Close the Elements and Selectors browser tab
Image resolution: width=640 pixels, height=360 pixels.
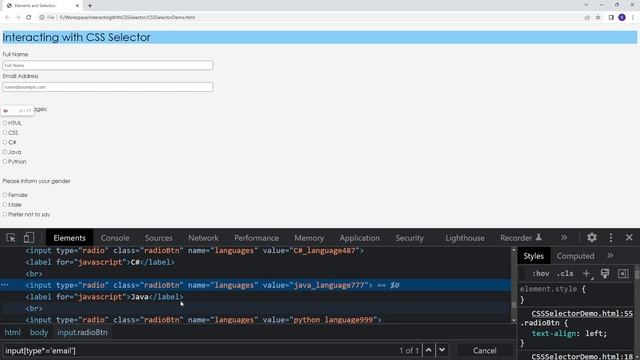77,6
